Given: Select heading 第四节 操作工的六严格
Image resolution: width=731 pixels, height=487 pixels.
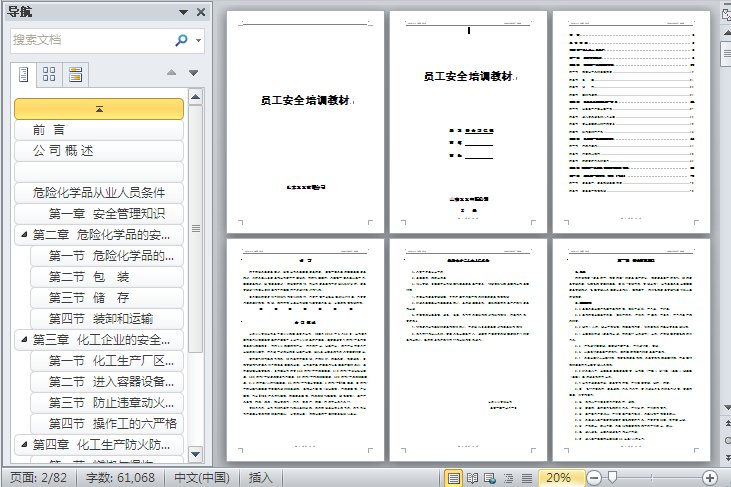Looking at the screenshot, I should point(107,424).
